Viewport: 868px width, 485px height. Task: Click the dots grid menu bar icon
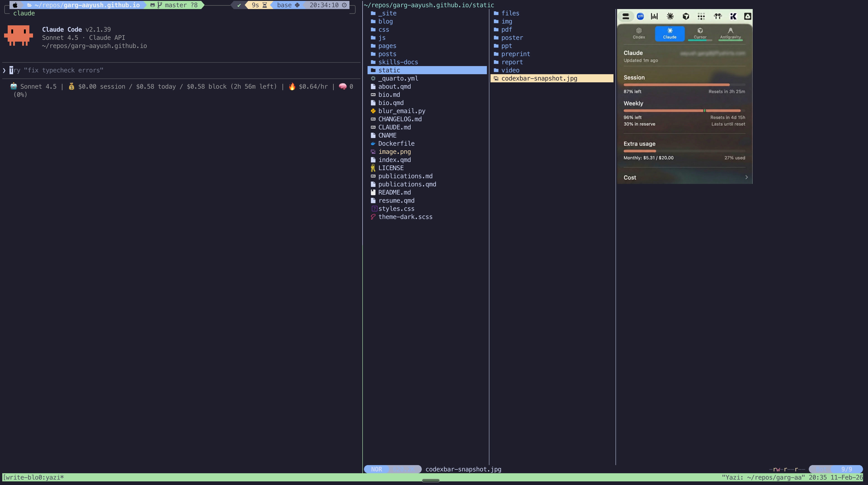click(701, 16)
